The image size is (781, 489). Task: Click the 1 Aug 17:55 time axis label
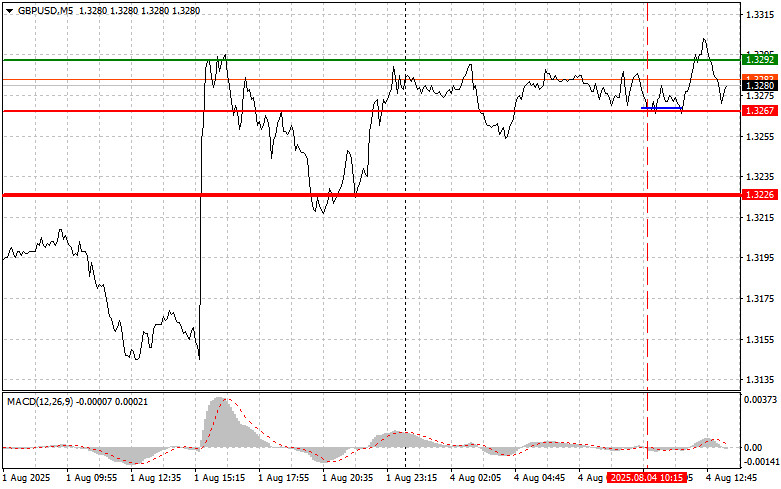pyautogui.click(x=283, y=478)
